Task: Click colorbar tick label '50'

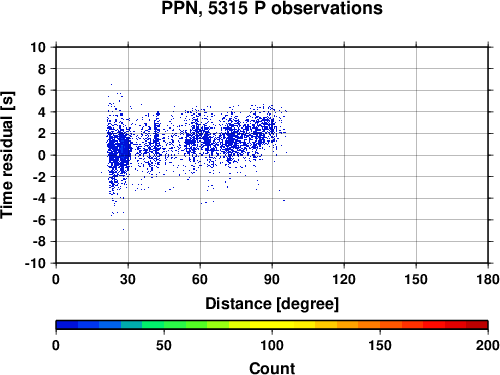Action: pyautogui.click(x=164, y=345)
